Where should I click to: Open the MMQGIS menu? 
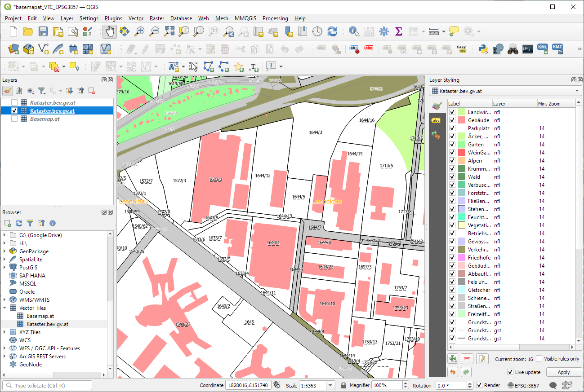pyautogui.click(x=245, y=18)
